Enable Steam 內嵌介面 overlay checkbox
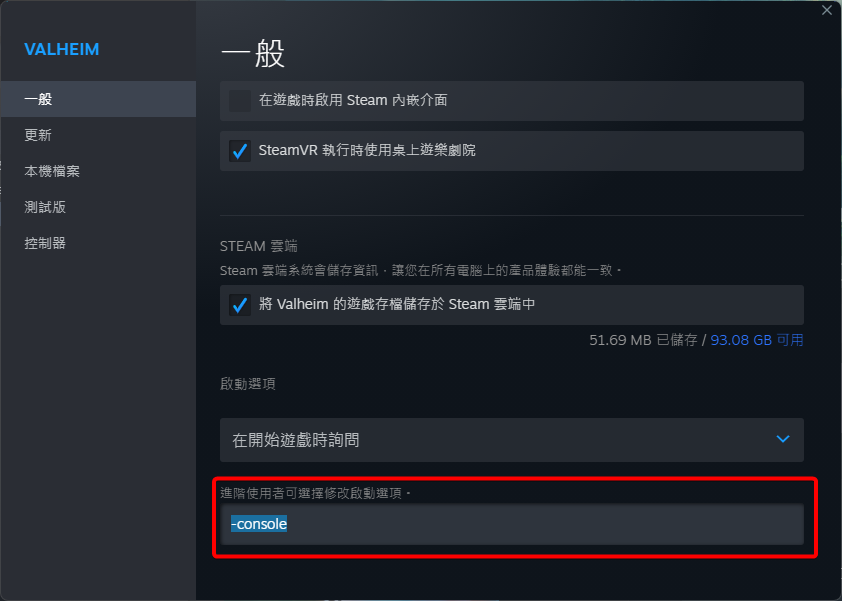842x601 pixels. (239, 100)
